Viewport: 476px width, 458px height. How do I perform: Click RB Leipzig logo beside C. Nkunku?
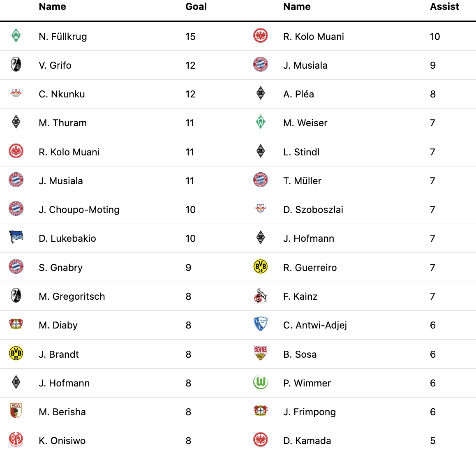pyautogui.click(x=16, y=93)
